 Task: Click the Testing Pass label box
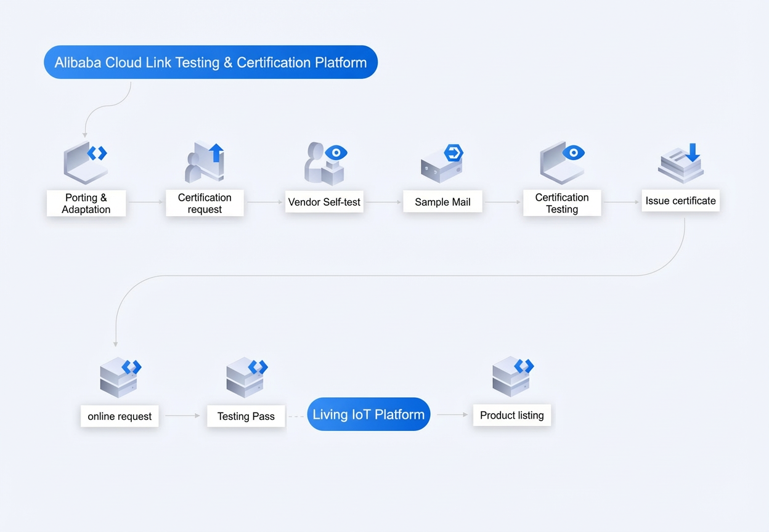pyautogui.click(x=246, y=416)
